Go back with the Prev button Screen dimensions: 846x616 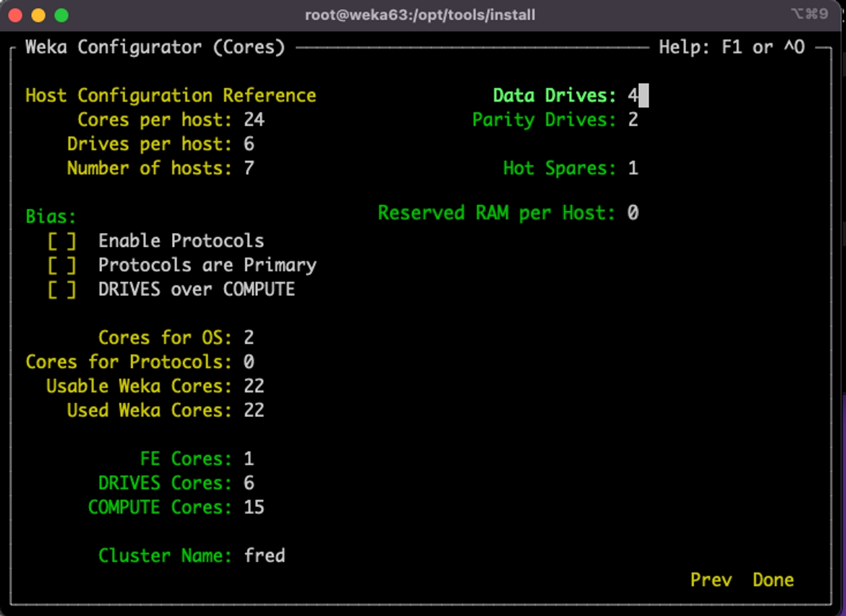coord(711,580)
